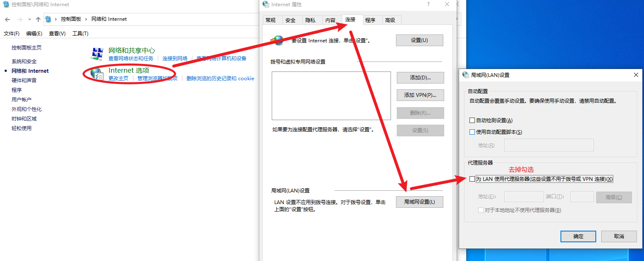Open the 文件(F) menu
Image resolution: width=644 pixels, height=261 pixels.
pos(12,34)
